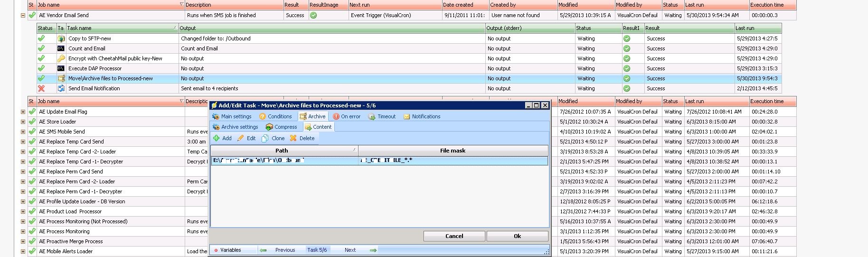Expand the AE Process Monitoring job
This screenshot has height=257, width=868.
[23, 231]
